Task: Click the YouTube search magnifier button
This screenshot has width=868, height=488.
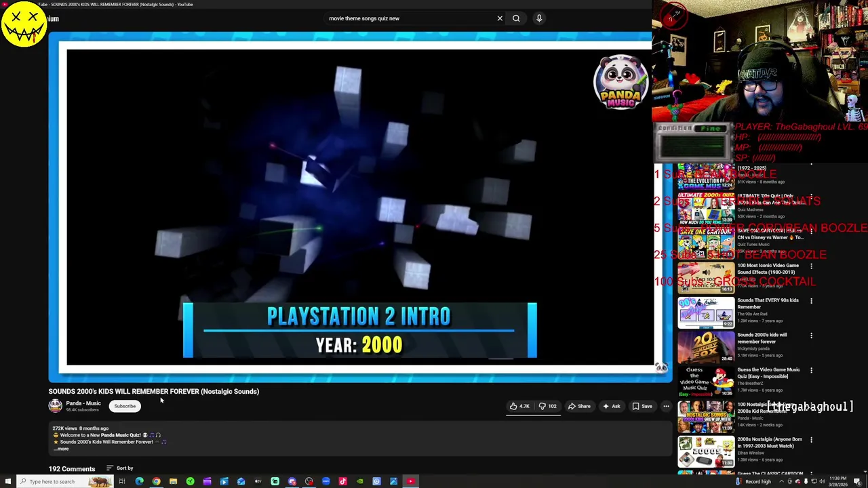Action: pyautogui.click(x=516, y=18)
